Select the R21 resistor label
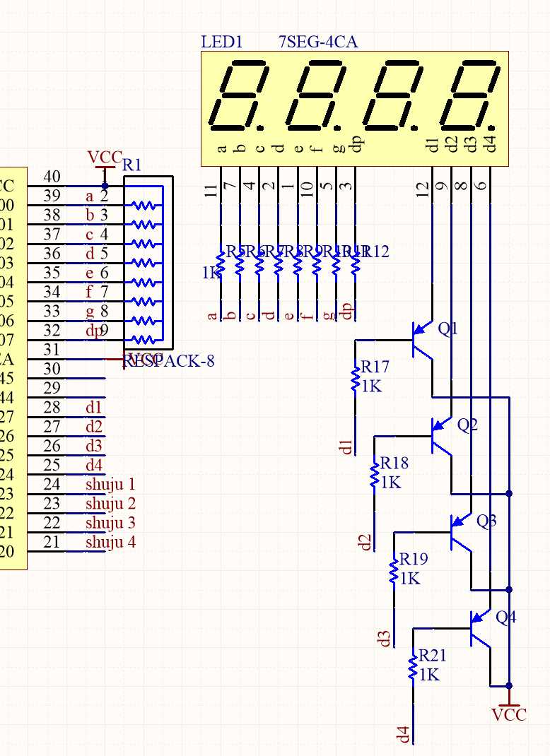550x756 pixels. [x=432, y=655]
